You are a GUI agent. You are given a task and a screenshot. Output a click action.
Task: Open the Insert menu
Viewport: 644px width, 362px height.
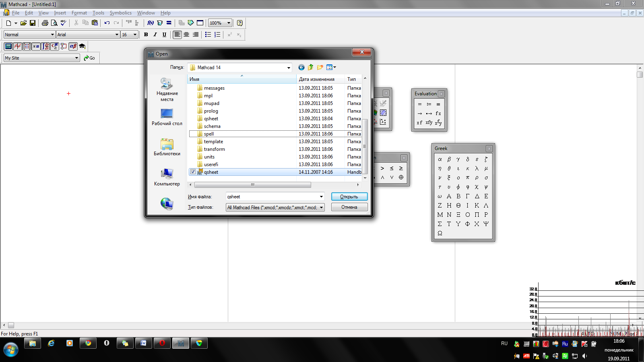pyautogui.click(x=60, y=13)
